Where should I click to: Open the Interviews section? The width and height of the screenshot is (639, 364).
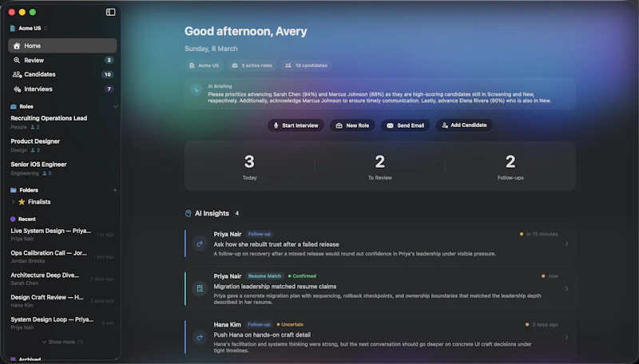[x=62, y=89]
